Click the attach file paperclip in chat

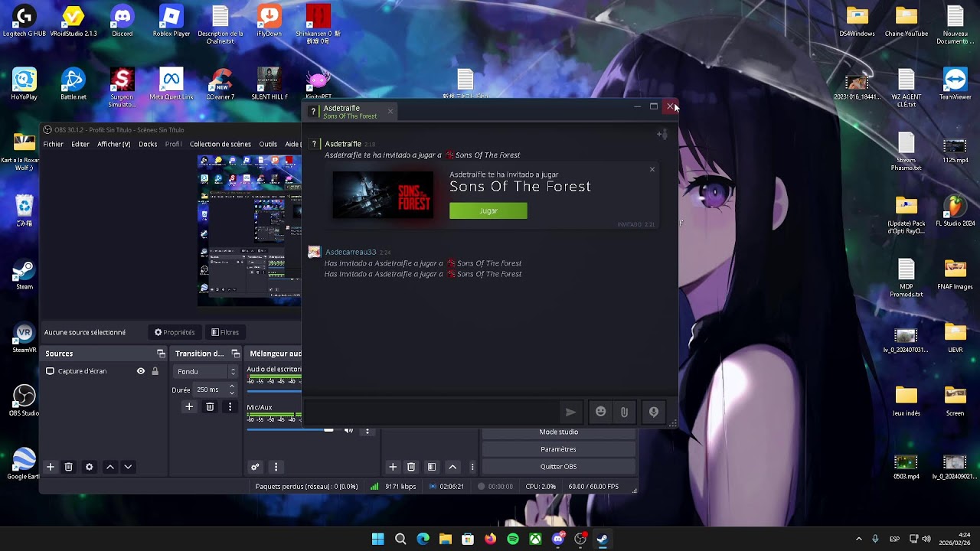coord(624,412)
